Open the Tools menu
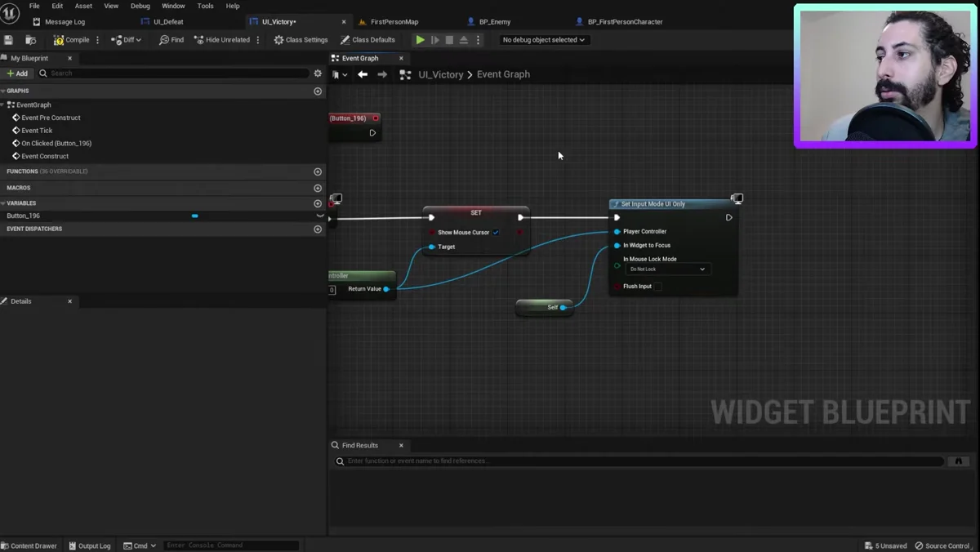The image size is (980, 552). 205,6
